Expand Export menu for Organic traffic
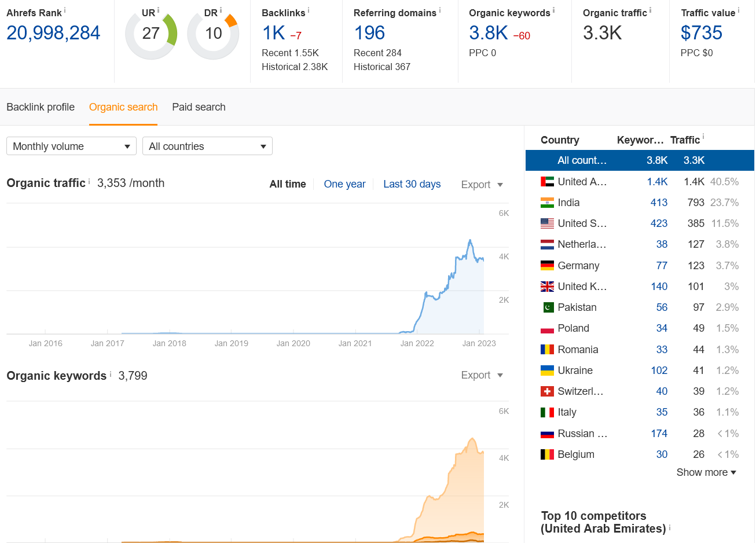The width and height of the screenshot is (756, 543). 482,185
